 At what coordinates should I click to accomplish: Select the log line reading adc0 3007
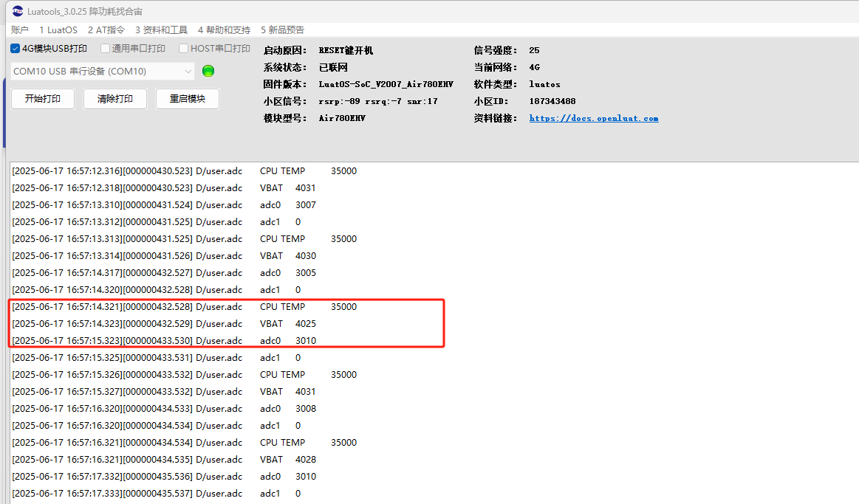(x=185, y=204)
